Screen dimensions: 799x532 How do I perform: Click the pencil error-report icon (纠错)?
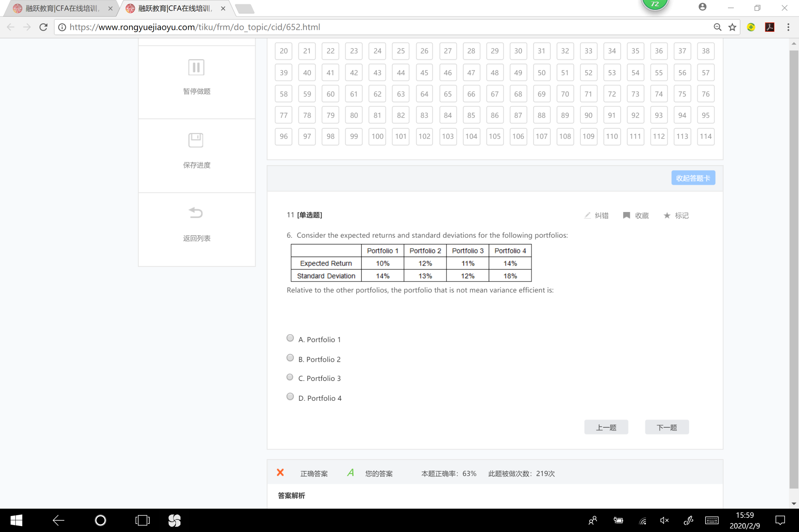(587, 216)
